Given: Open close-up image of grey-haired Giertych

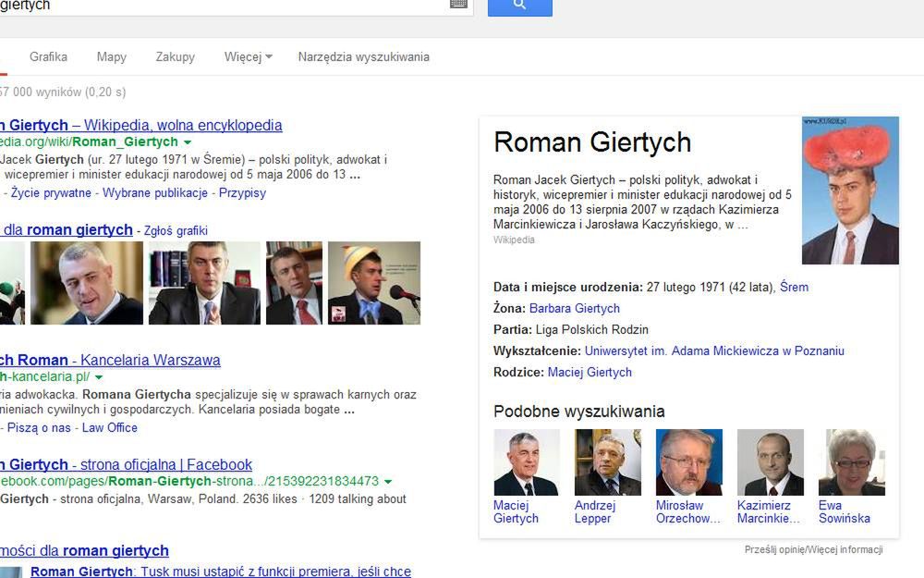Looking at the screenshot, I should (87, 283).
